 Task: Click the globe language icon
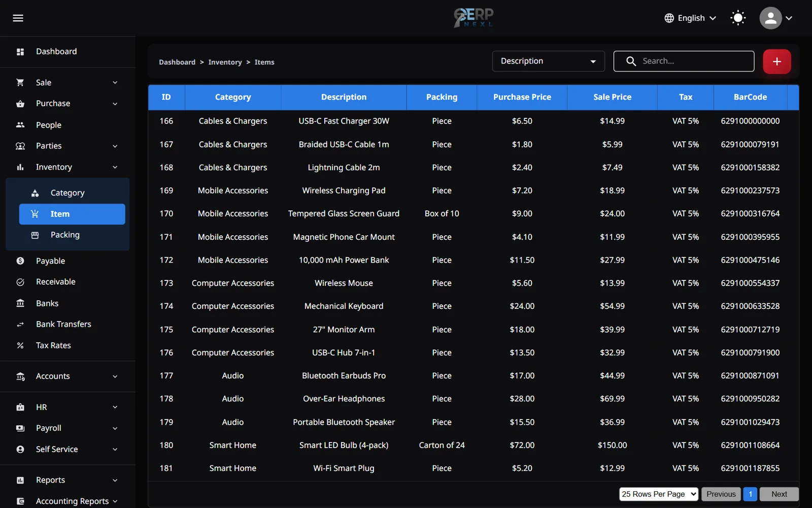pos(669,18)
